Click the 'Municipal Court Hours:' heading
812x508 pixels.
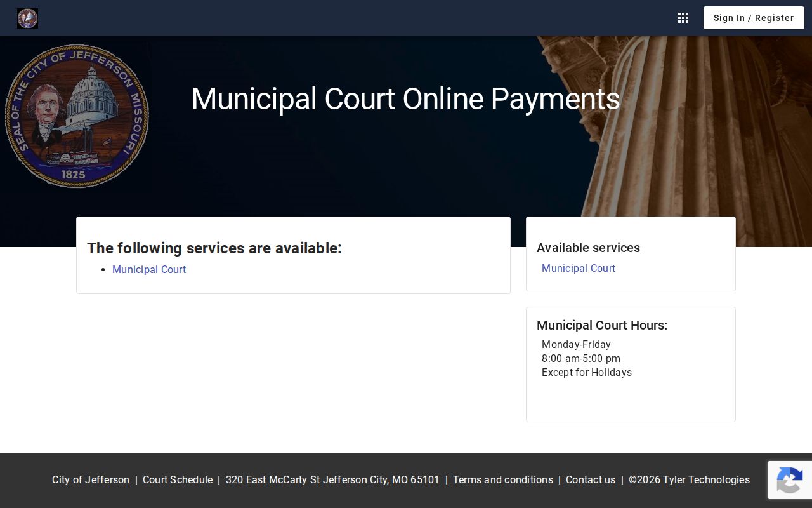602,325
